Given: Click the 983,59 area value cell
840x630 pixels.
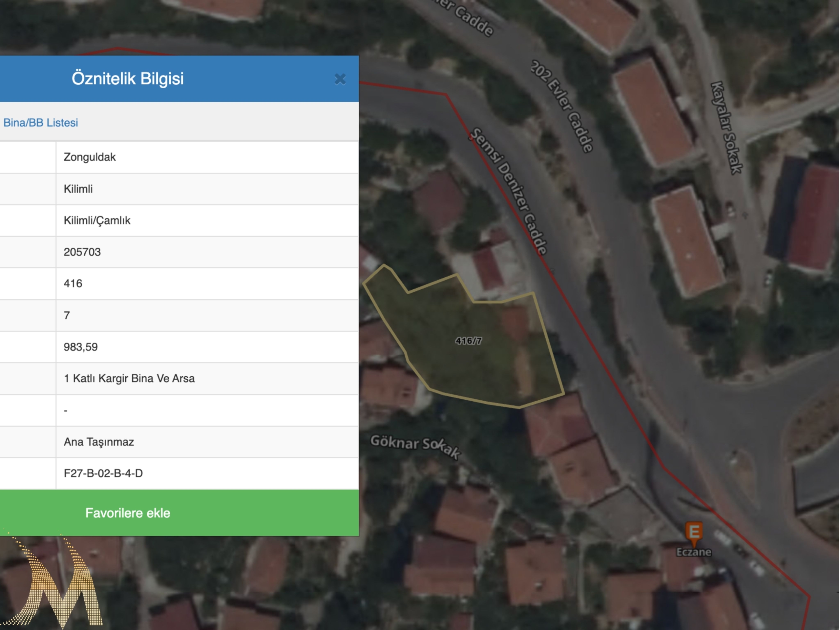Looking at the screenshot, I should coord(80,347).
